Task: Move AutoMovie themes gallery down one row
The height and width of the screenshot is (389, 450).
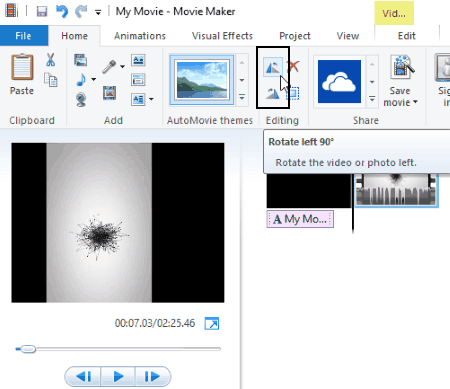Action: click(x=242, y=80)
